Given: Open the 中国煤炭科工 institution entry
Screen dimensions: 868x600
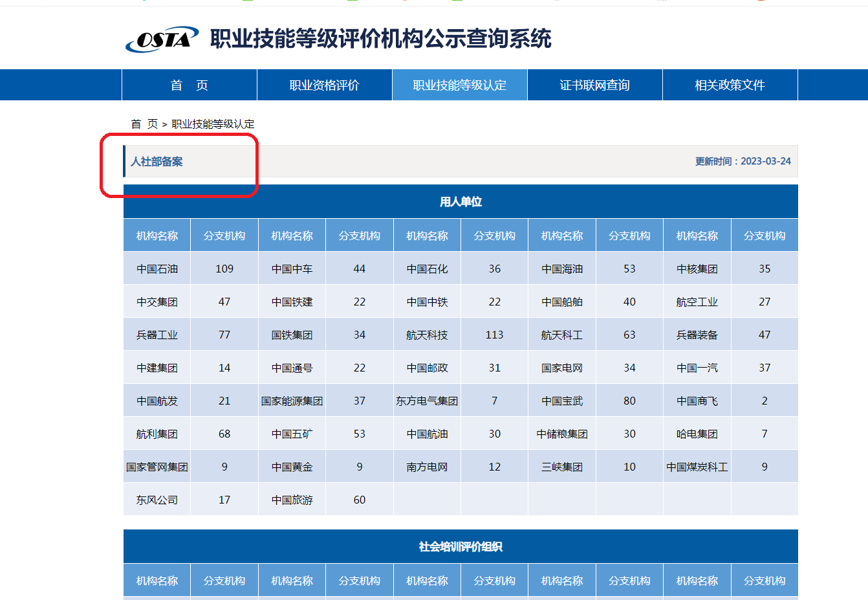Looking at the screenshot, I should click(697, 467).
